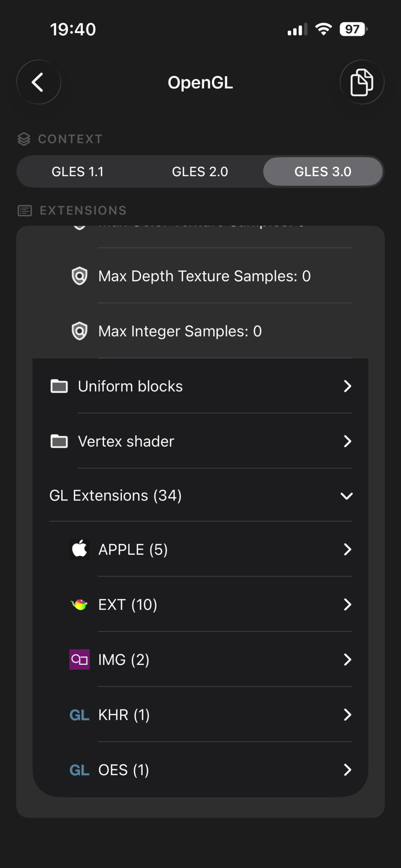Open Uniform blocks via its chevron

coord(347,386)
